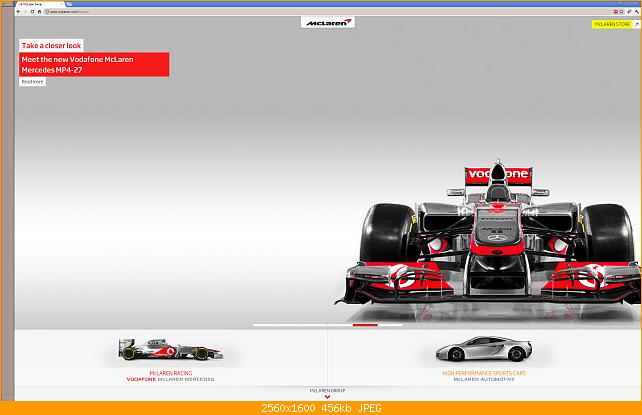Viewport: 642px width, 415px height.
Task: Bookmark the page with the star icon
Action: tap(622, 12)
